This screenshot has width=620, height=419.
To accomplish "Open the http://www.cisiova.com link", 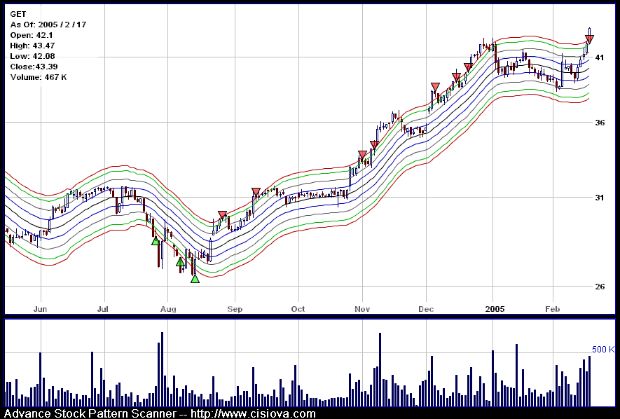I will (253, 414).
